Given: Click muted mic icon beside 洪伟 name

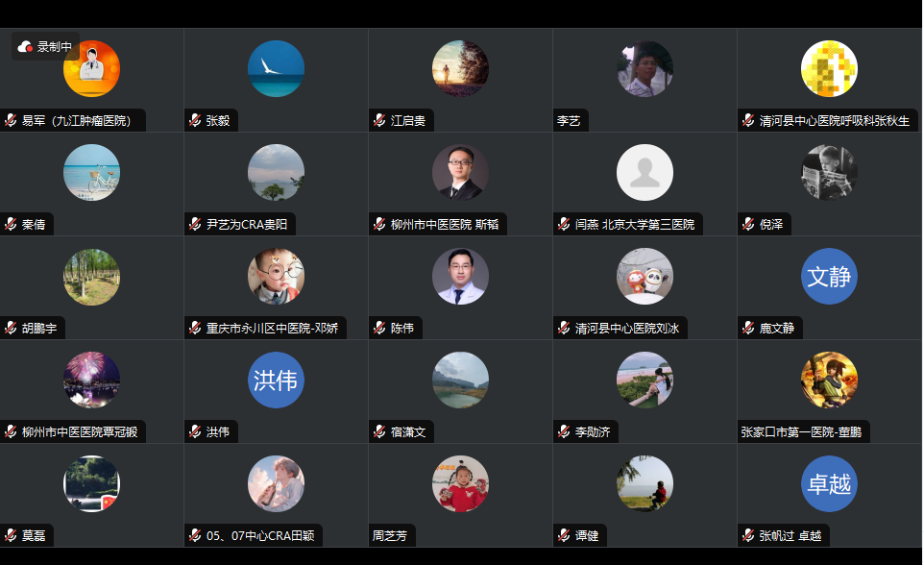Looking at the screenshot, I should tap(195, 432).
